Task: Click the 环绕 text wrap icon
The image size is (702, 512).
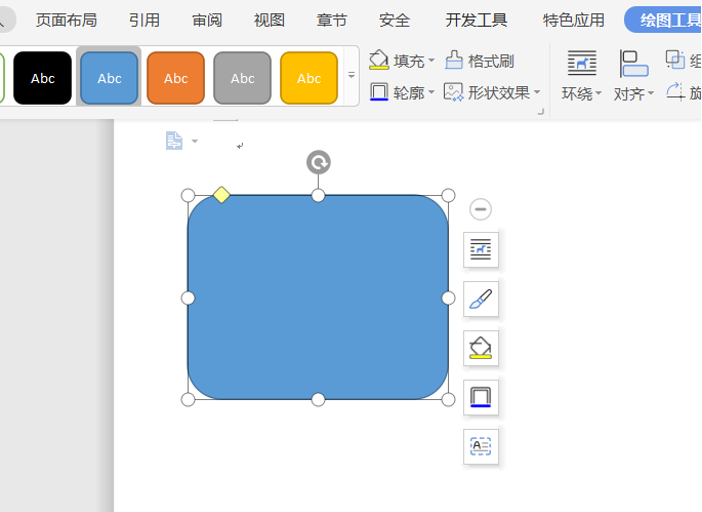Action: (x=582, y=63)
